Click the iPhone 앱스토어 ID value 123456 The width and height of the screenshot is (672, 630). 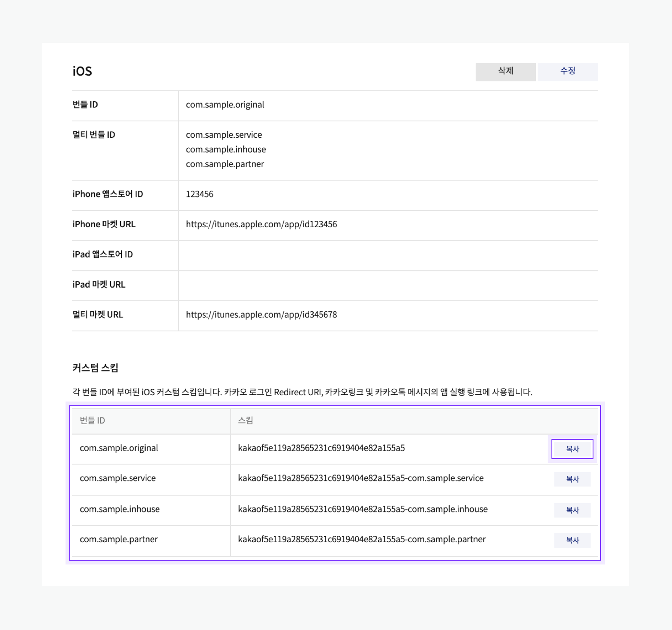[x=199, y=194]
